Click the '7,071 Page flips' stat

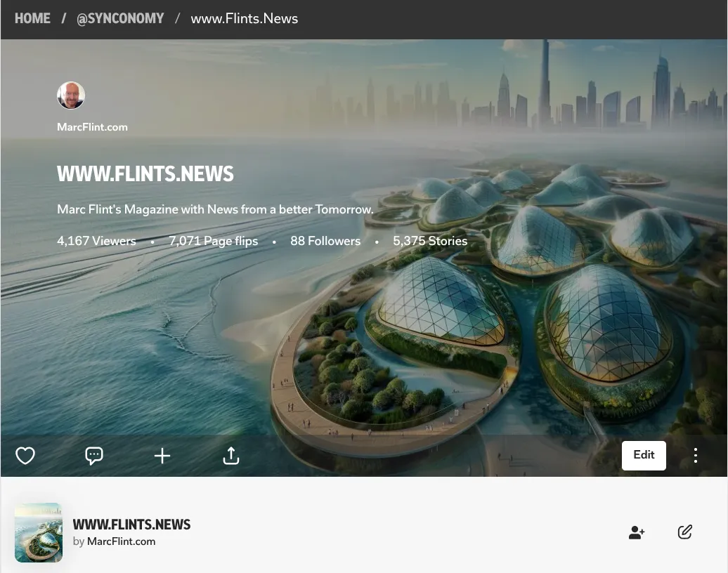coord(213,241)
